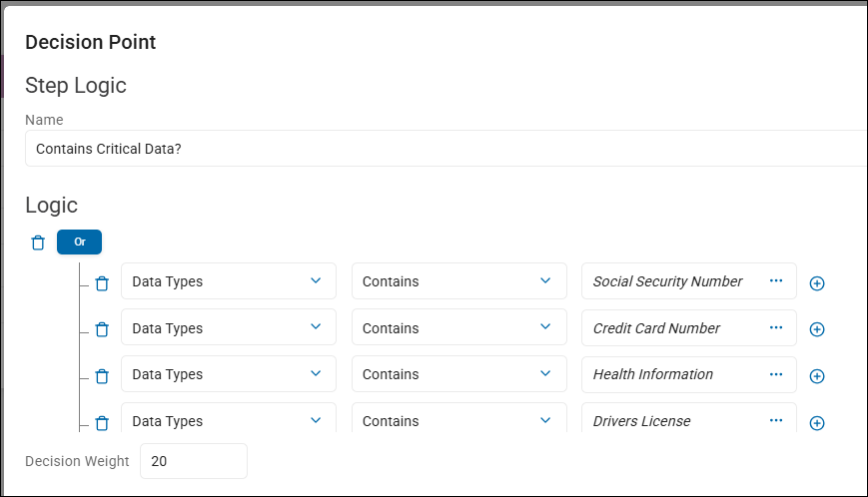Delete the entire Or logic group
Screen dimensions: 868x497
(x=38, y=243)
